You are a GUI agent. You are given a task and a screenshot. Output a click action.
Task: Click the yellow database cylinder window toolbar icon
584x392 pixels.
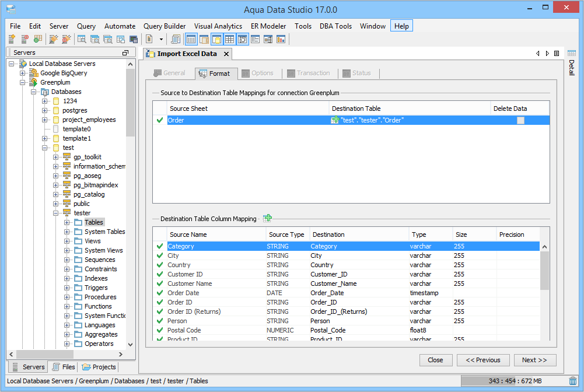pos(217,38)
